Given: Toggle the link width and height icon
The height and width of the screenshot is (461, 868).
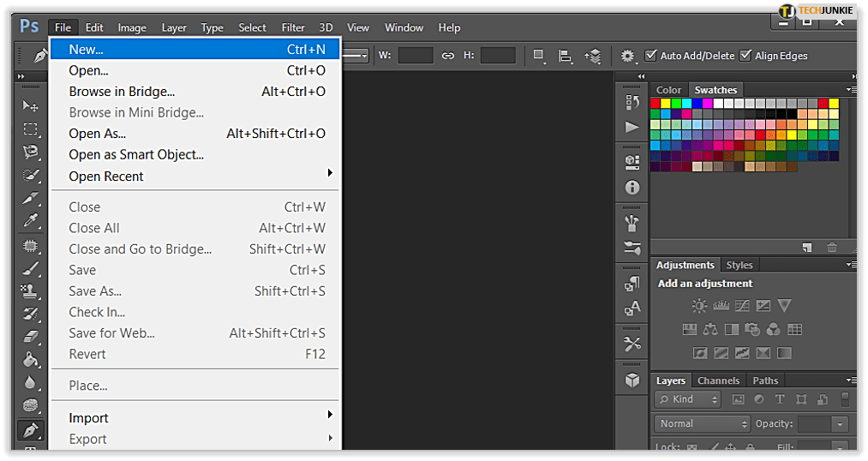Looking at the screenshot, I should tap(447, 56).
